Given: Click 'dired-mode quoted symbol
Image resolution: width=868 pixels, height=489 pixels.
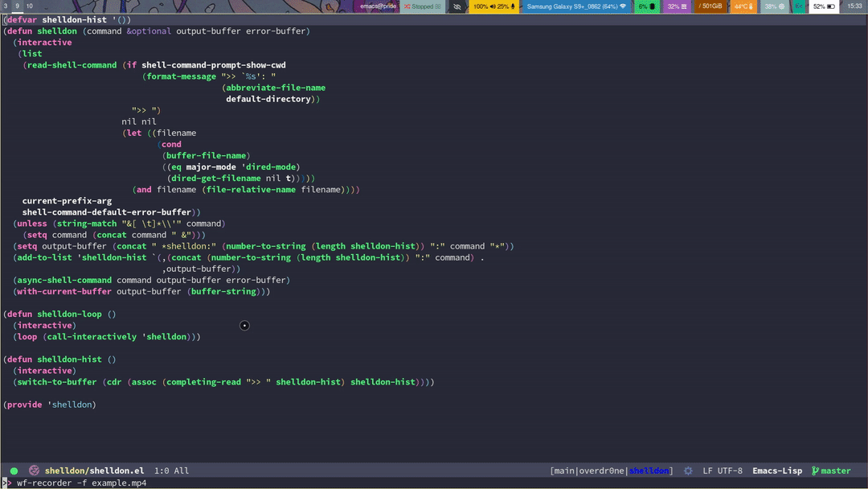Looking at the screenshot, I should point(268,166).
